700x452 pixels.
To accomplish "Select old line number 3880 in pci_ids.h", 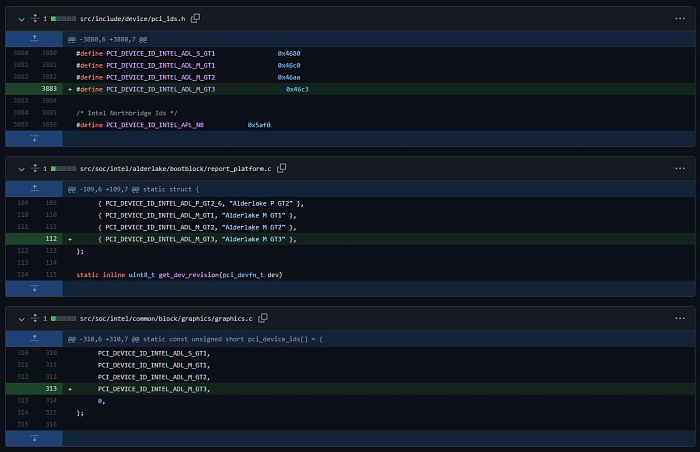I will click(21, 53).
